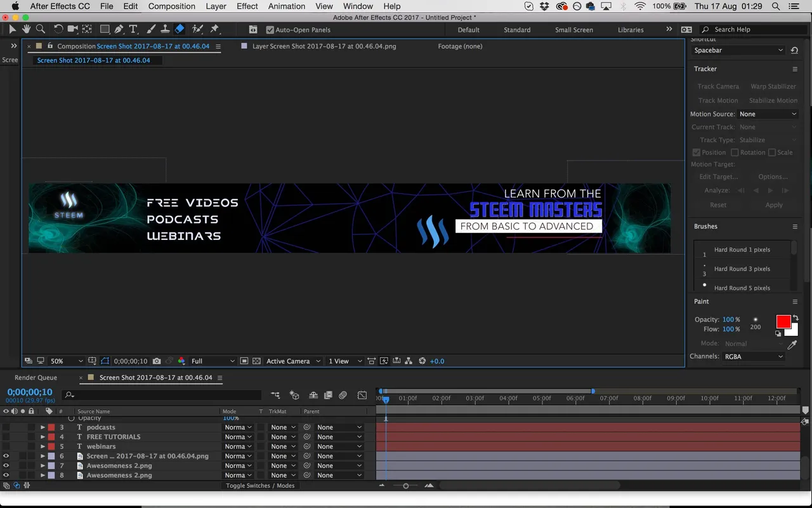812x508 pixels.
Task: Open the 1 View layout dropdown
Action: click(x=345, y=361)
